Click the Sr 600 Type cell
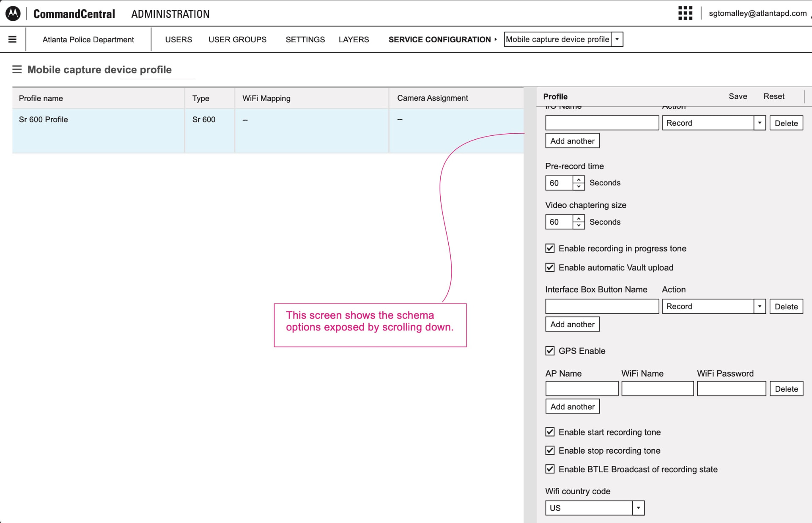This screenshot has width=812, height=523. (209, 131)
